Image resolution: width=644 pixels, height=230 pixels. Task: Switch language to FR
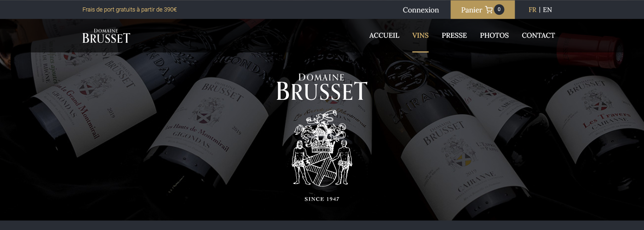(532, 10)
